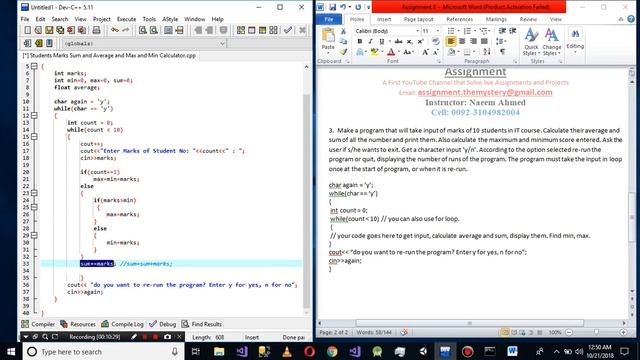This screenshot has width=640, height=360.
Task: Switch to the Print Layout view button in Word status bar
Action: point(505,332)
